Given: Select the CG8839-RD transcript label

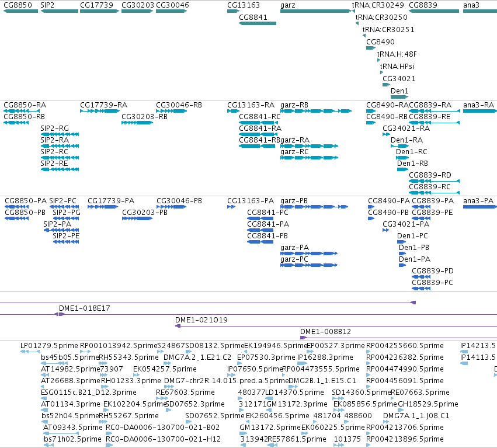Looking at the screenshot, I should pos(430,175).
